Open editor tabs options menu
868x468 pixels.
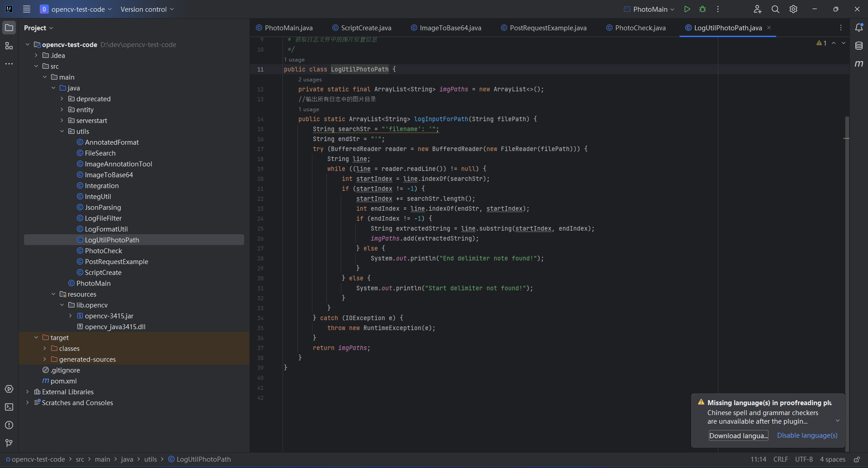tap(841, 28)
